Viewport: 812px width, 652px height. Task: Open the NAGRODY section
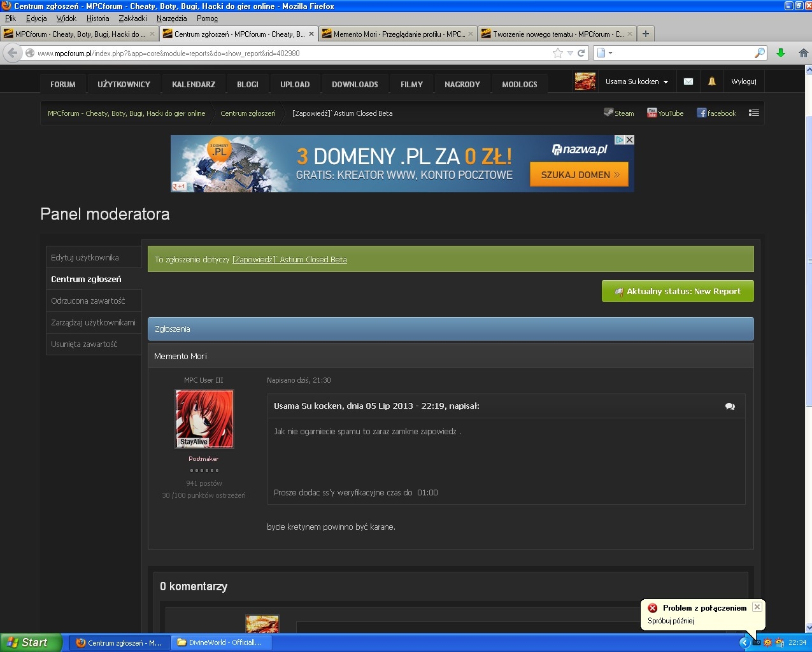pos(462,84)
